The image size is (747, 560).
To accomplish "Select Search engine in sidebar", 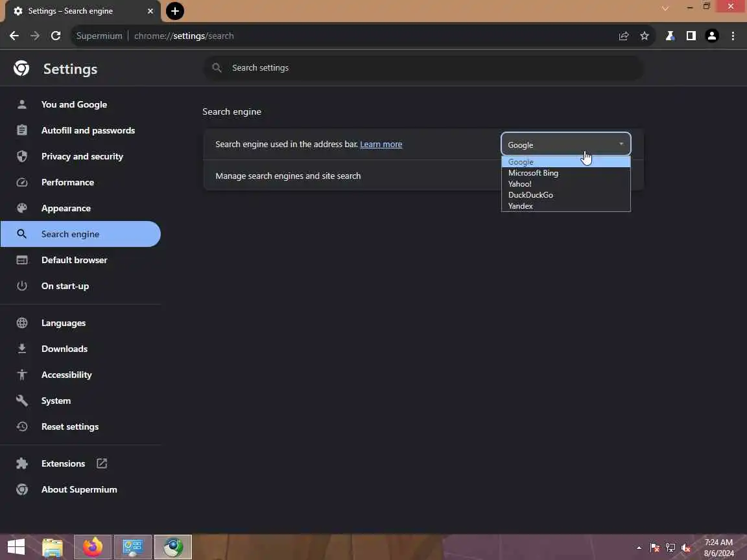I will [80, 234].
